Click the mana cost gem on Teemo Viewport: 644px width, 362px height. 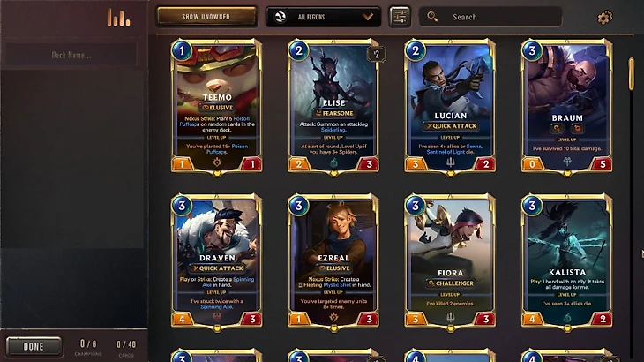pos(182,50)
